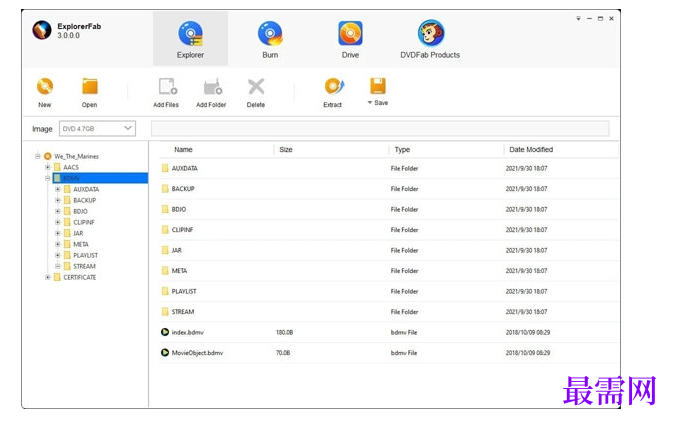Click BDJO folder icon in file list
675x422 pixels.
coord(165,209)
